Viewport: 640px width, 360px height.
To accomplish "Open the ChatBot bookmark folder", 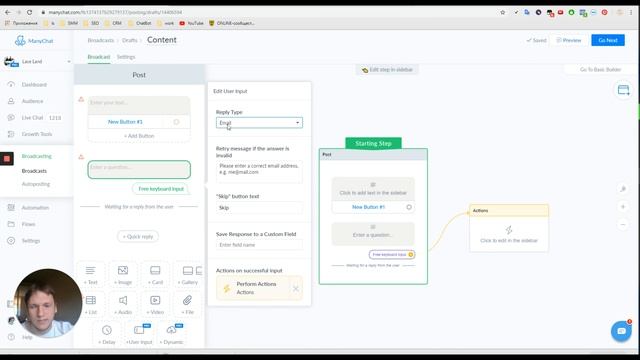I will point(140,23).
